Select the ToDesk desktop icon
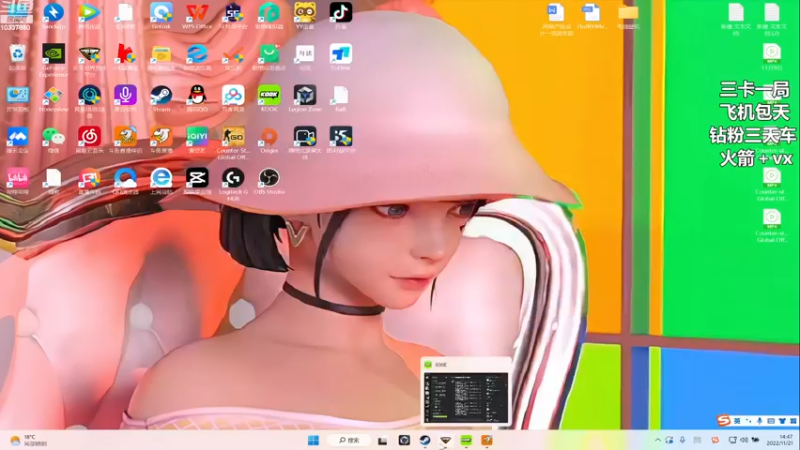 [340, 57]
